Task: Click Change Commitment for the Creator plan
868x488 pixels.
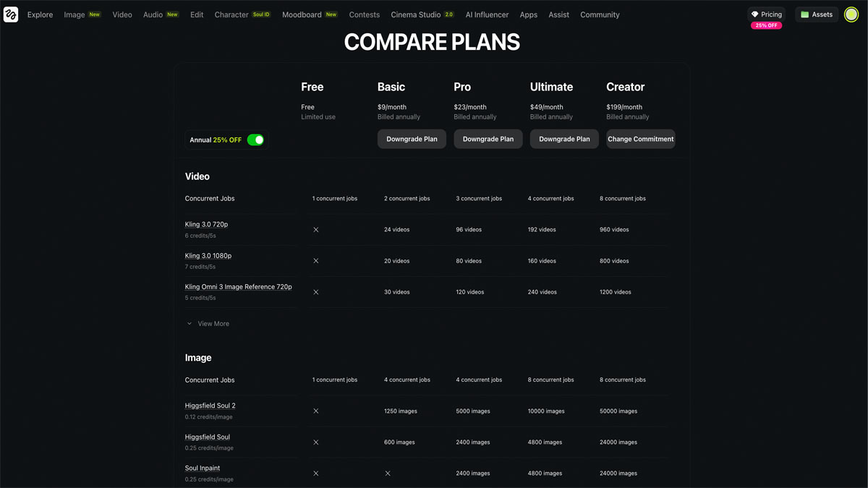Action: tap(640, 139)
